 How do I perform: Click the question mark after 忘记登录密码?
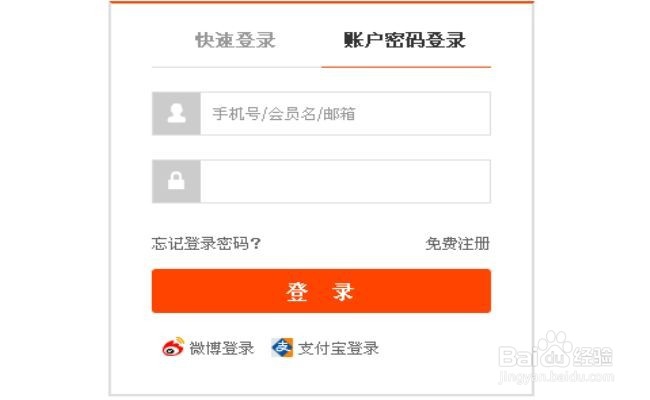256,243
